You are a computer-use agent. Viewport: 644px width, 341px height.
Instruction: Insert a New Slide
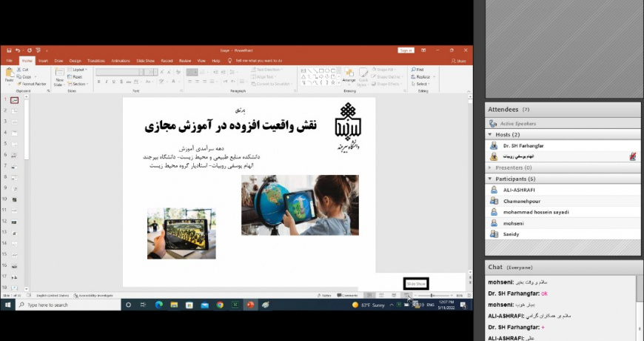click(59, 76)
